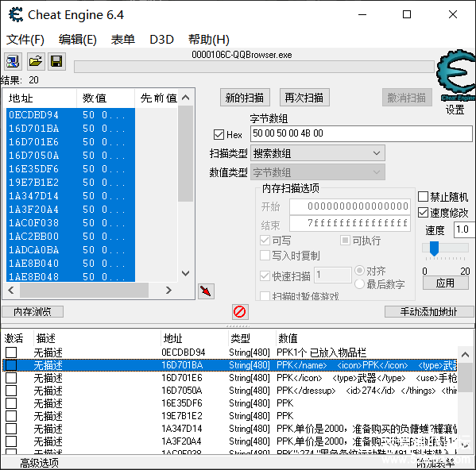Toggle the 快速扫描 checkbox
476x470 pixels.
(x=265, y=276)
